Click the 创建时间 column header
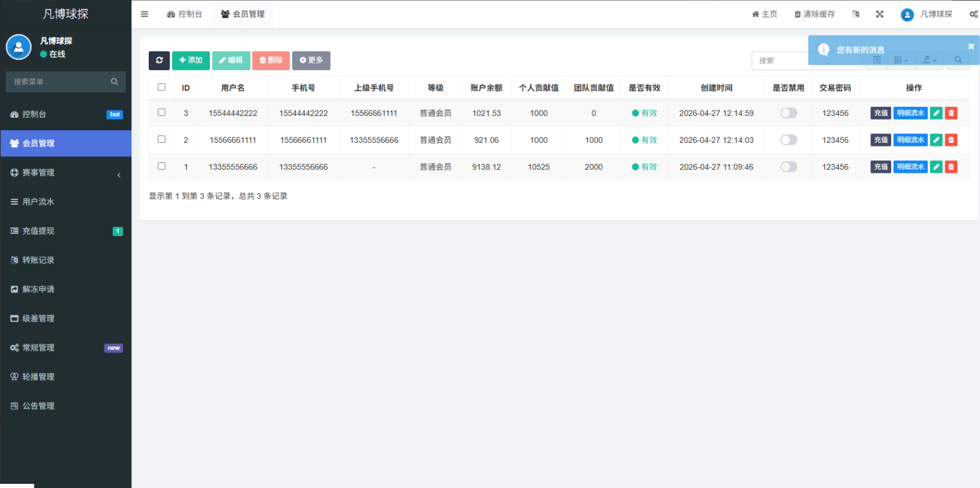 pyautogui.click(x=717, y=88)
